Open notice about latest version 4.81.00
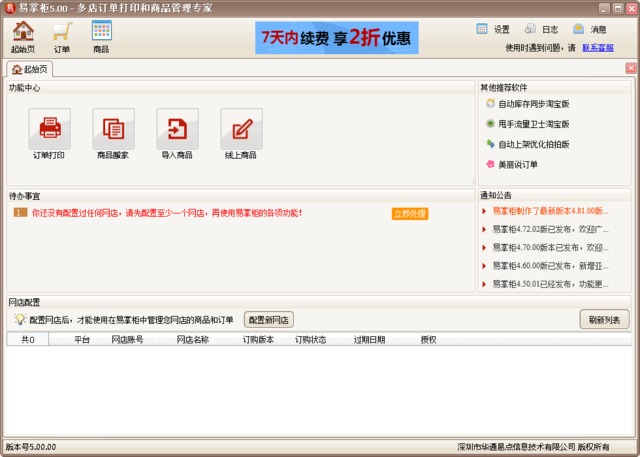The height and width of the screenshot is (457, 640). [x=549, y=211]
